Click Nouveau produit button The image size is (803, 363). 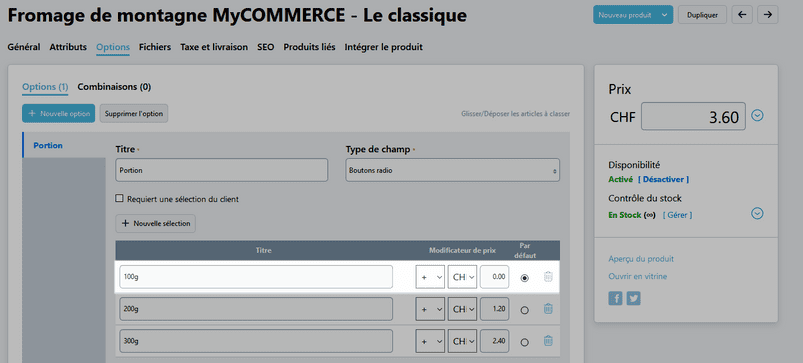coord(625,15)
